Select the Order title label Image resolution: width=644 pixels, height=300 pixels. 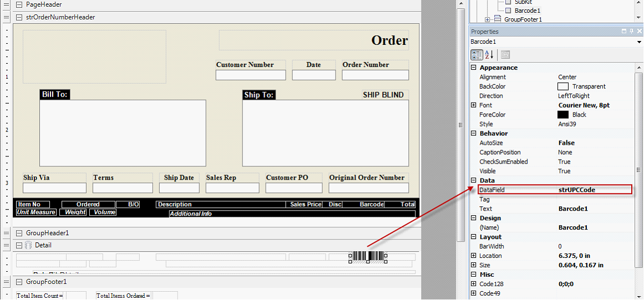coord(389,40)
